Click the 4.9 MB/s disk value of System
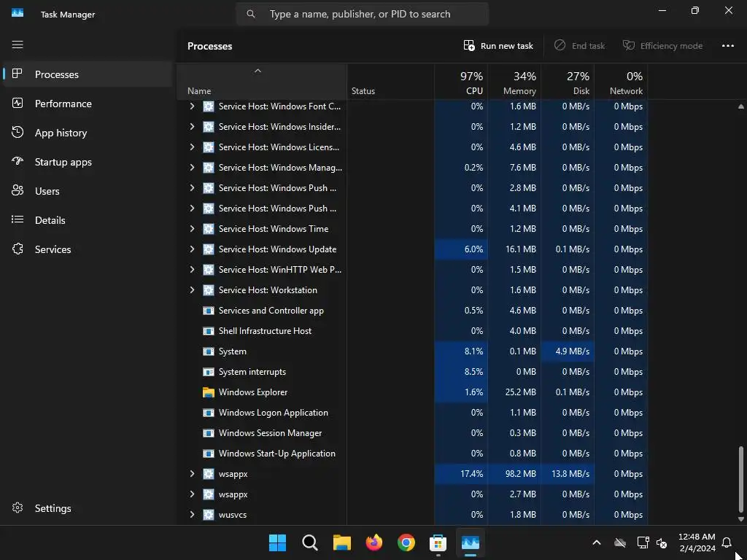The image size is (747, 560). click(572, 351)
